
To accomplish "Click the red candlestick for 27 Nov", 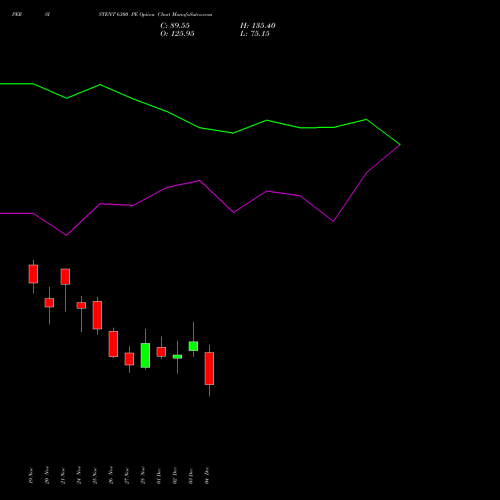I will tap(129, 359).
